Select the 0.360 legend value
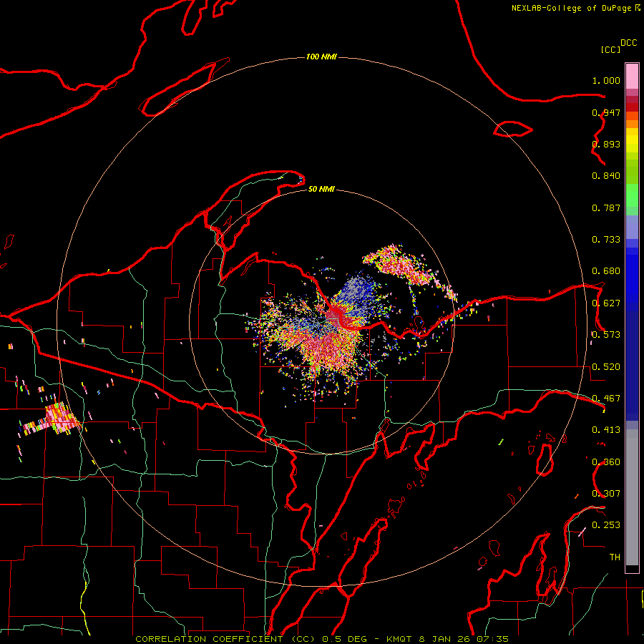 (x=606, y=462)
